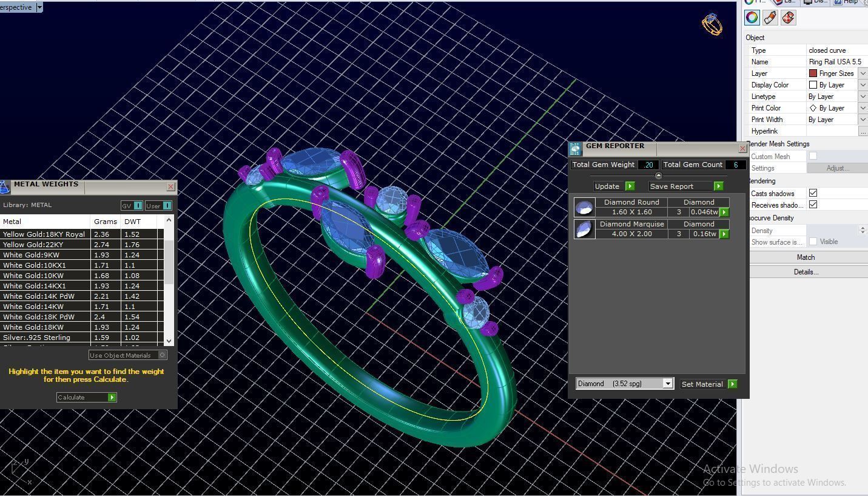
Task: Uncheck Casts shadows checkbox
Action: coord(813,192)
